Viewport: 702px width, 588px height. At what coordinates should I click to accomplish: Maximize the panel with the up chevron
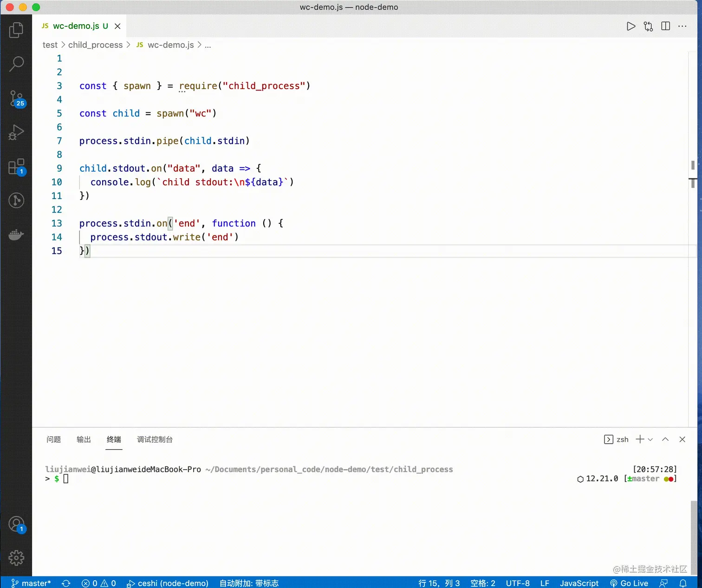coord(665,439)
